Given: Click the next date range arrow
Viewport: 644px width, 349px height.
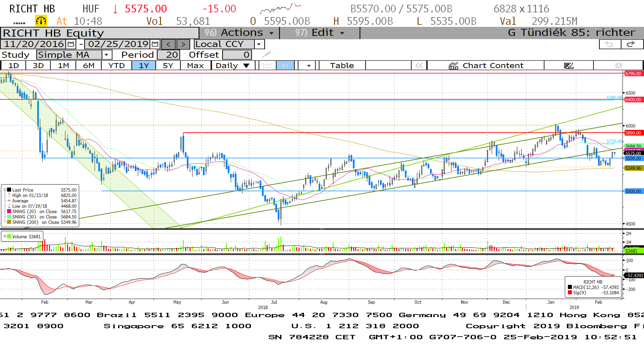Looking at the screenshot, I should [x=183, y=44].
